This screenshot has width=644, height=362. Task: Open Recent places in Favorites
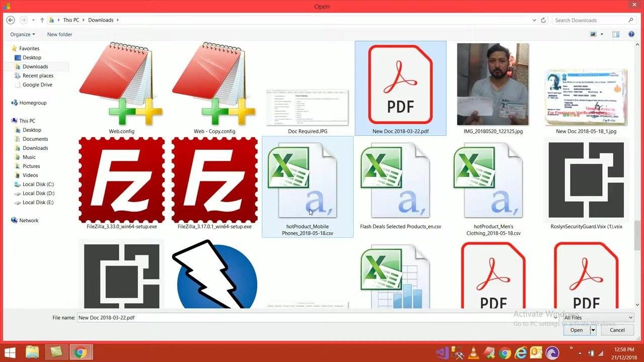click(38, 75)
